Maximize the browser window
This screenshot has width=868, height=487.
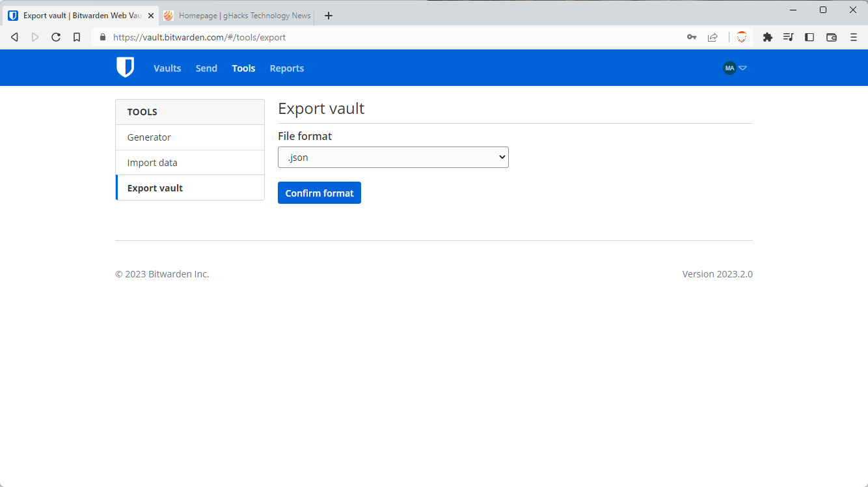click(x=823, y=10)
